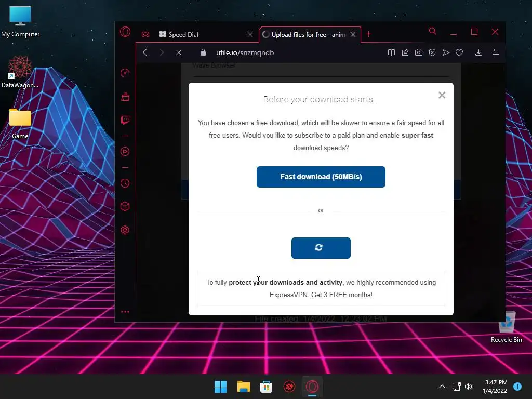This screenshot has width=532, height=399.
Task: Click the padlock site info icon
Action: 203,52
